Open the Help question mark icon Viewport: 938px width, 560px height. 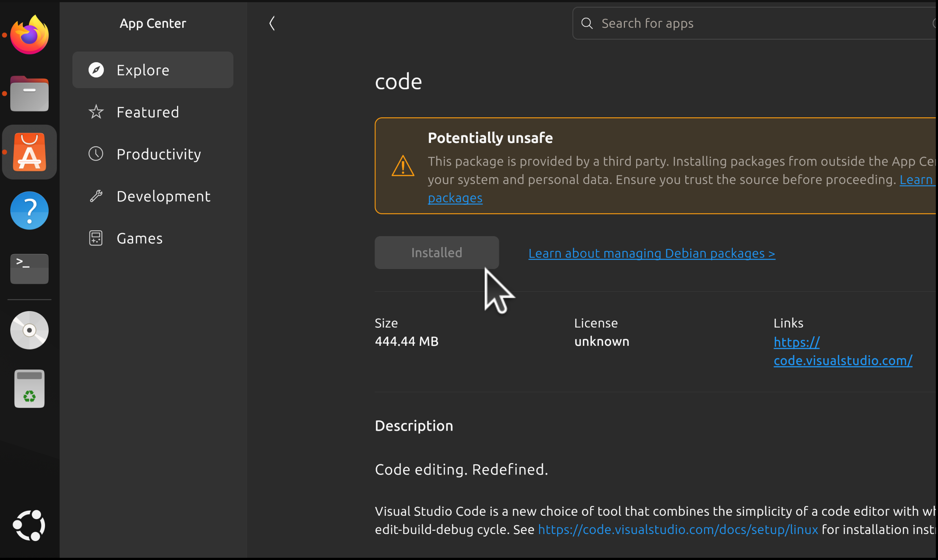click(30, 211)
